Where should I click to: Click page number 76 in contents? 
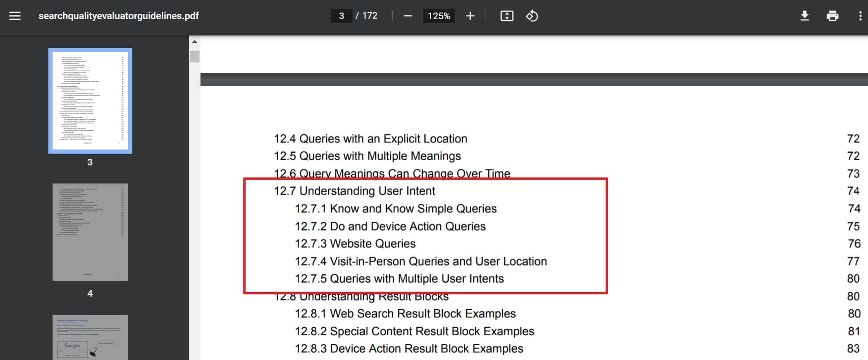(854, 244)
